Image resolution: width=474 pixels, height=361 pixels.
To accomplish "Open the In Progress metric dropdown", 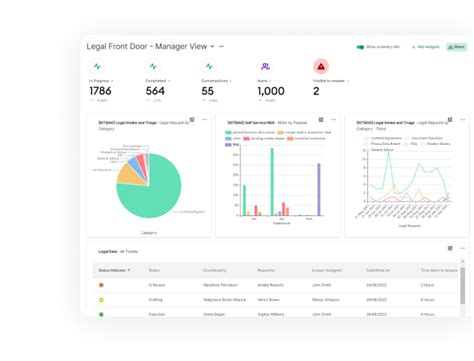I will click(x=112, y=81).
